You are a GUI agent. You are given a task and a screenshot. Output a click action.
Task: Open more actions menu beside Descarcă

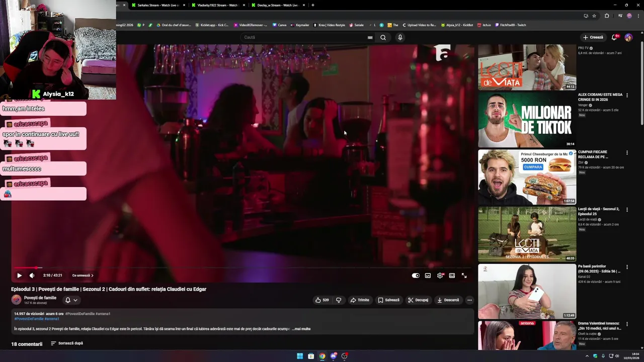[469, 300]
